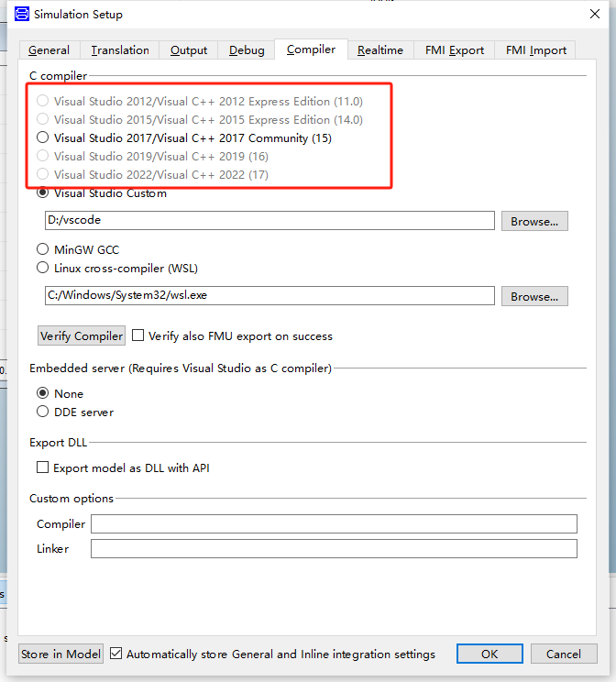Screen dimensions: 616x682
Task: Select Linux cross-compiler (WSL) option
Action: pyautogui.click(x=43, y=268)
